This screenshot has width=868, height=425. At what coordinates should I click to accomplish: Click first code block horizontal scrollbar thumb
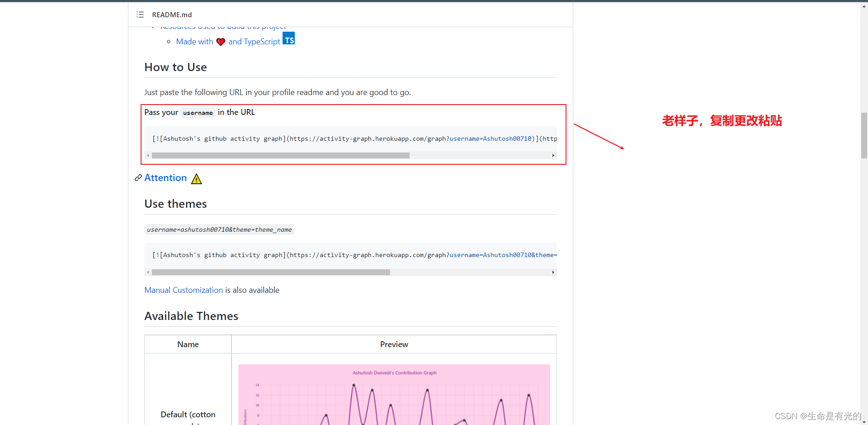click(x=280, y=155)
